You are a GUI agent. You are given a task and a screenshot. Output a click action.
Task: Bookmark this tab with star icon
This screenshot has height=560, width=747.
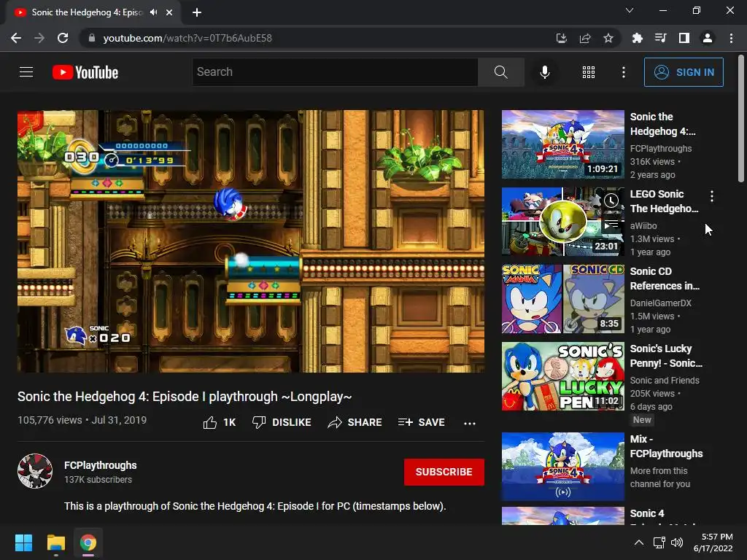pyautogui.click(x=608, y=38)
